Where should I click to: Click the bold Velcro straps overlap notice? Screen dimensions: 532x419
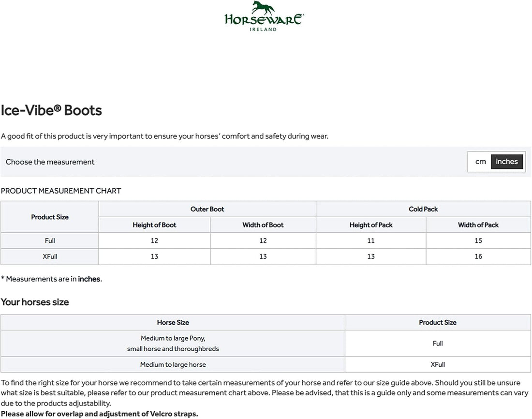[x=100, y=414]
